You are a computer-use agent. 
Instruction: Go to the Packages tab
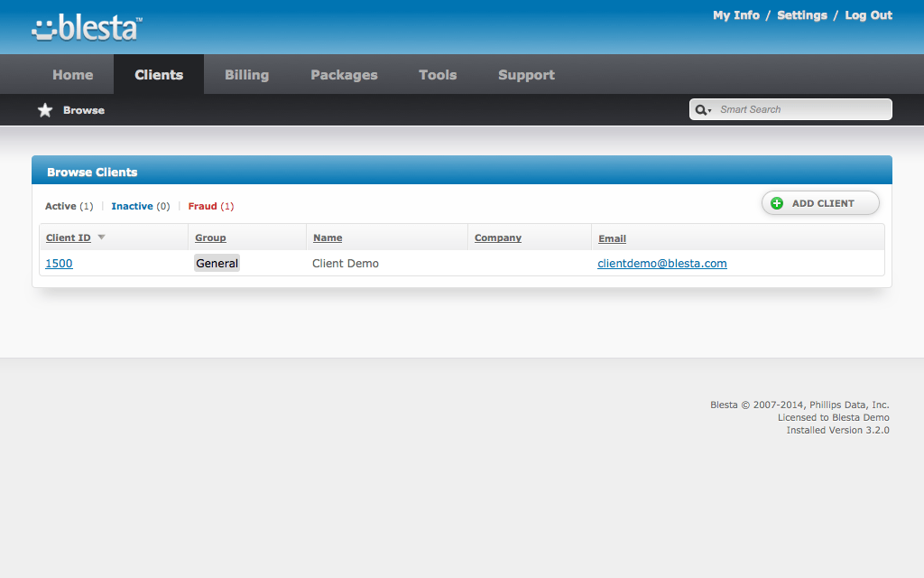tap(344, 75)
